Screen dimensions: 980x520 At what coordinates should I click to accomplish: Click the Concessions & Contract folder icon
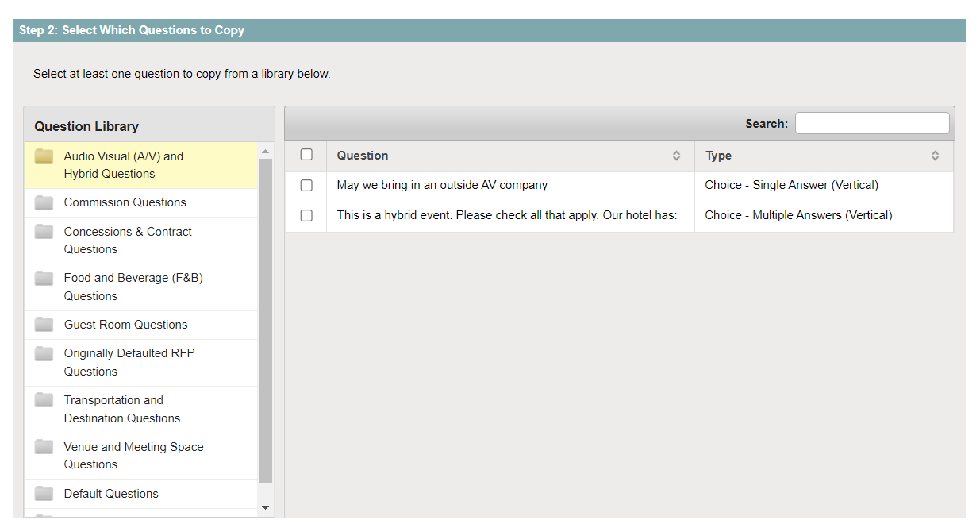click(44, 232)
